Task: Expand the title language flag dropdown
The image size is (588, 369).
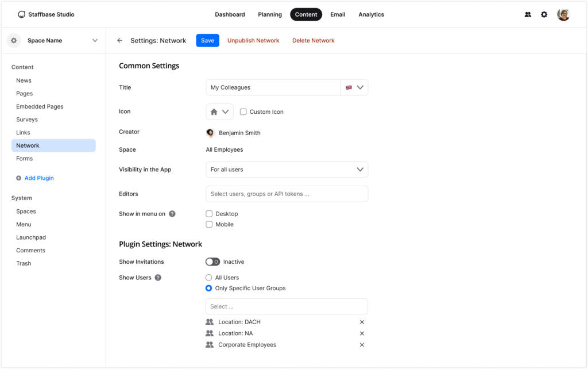Action: click(354, 87)
